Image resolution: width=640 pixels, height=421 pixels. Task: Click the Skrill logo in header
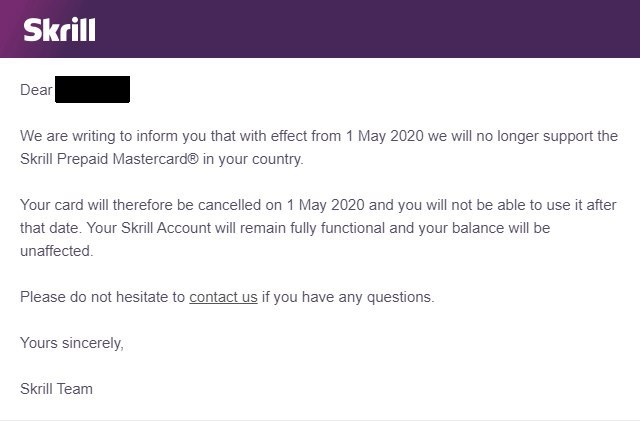click(59, 29)
